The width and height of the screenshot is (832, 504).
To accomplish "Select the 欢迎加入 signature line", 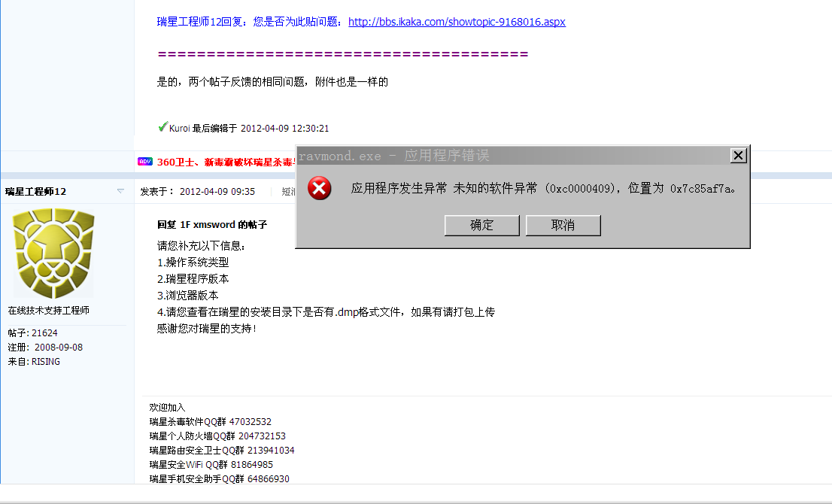I will click(x=167, y=408).
